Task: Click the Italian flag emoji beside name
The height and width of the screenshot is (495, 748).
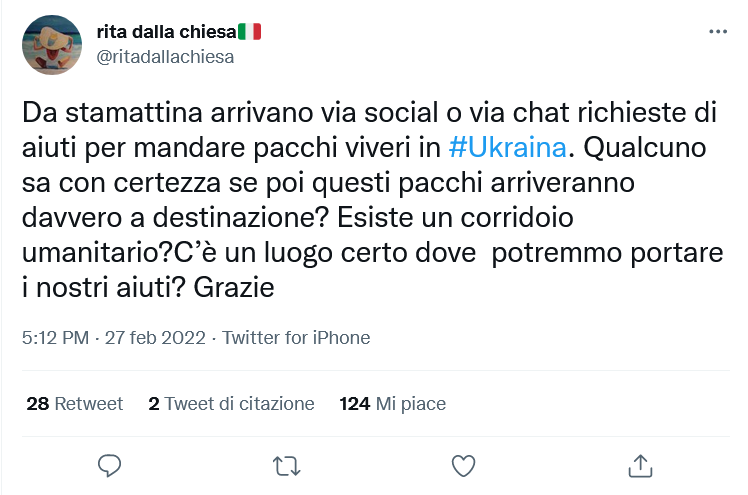Action: pos(250,32)
